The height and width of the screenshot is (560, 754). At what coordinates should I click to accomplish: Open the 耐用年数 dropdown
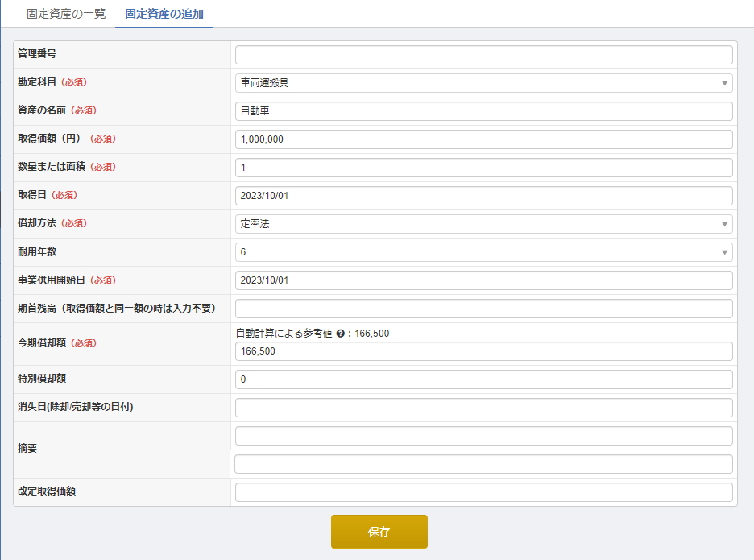click(x=483, y=252)
